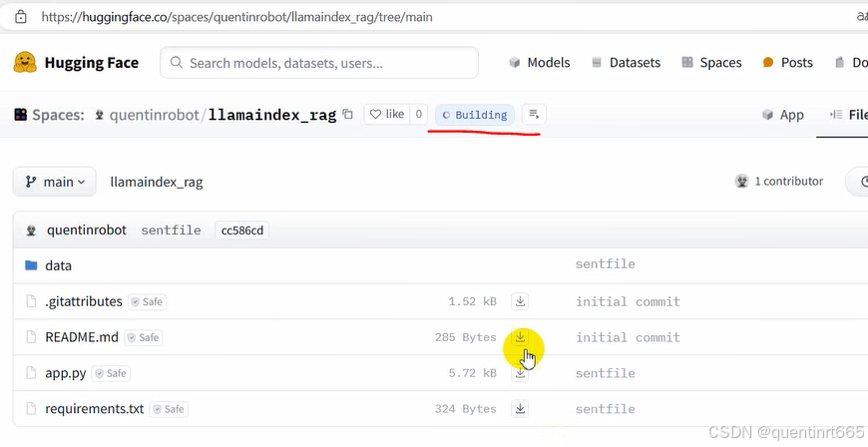Click the search magnifier icon
Image resolution: width=868 pixels, height=447 pixels.
(176, 62)
